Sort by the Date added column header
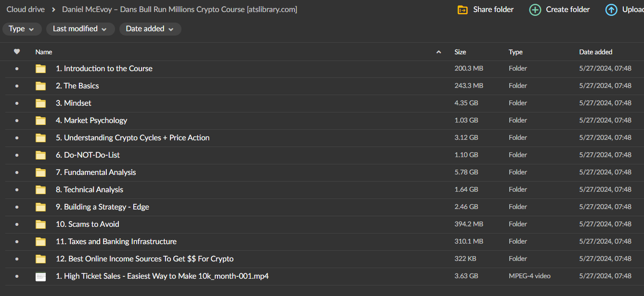Viewport: 644px width, 296px height. click(596, 52)
